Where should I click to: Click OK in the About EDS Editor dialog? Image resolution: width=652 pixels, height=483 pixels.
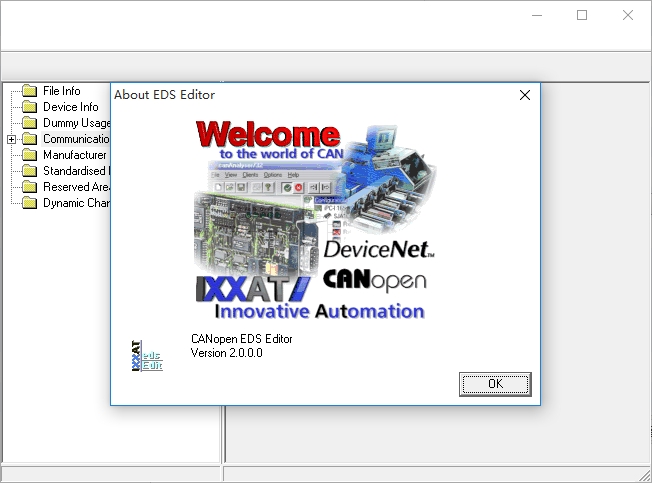(495, 384)
